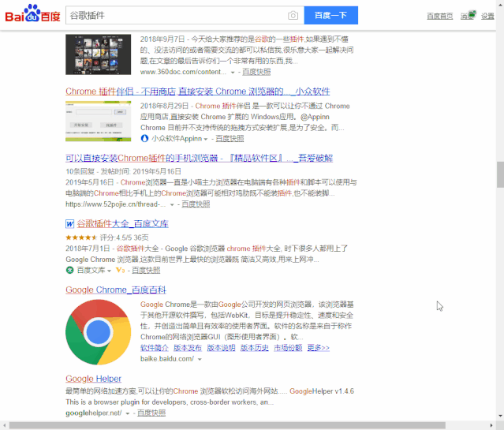504x430 pixels.
Task: Click the Word document icon beside 谷歌插件大全
Action: pyautogui.click(x=69, y=224)
